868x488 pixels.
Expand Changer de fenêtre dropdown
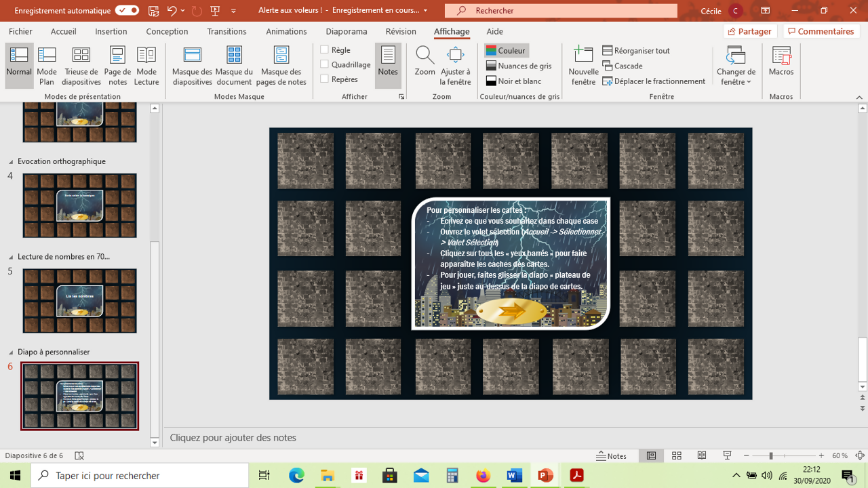[x=736, y=66]
